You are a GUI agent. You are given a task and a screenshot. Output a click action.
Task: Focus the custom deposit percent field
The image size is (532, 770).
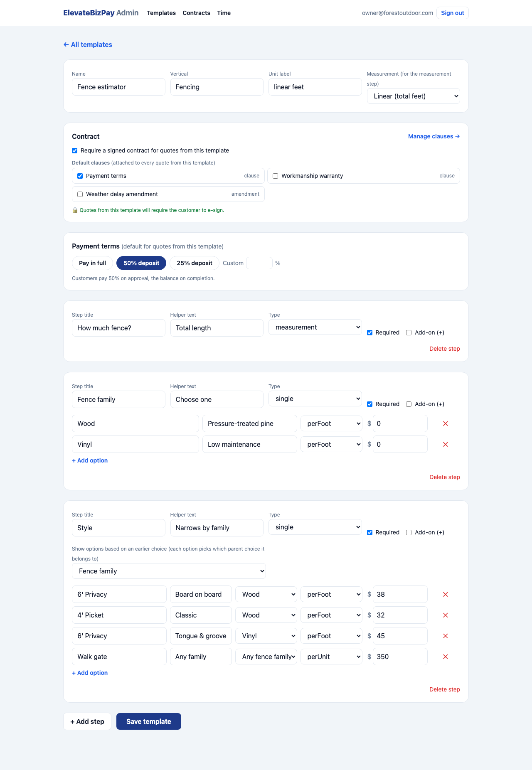pyautogui.click(x=259, y=263)
